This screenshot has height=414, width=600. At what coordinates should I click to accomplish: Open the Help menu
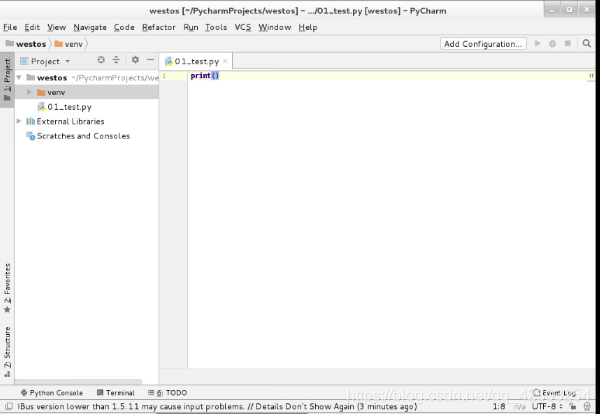(x=308, y=27)
